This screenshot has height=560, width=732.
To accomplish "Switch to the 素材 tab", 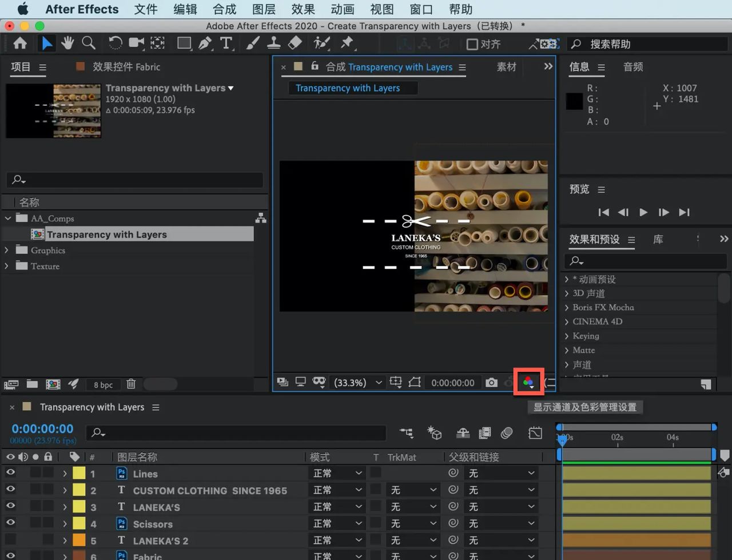I will click(x=506, y=66).
